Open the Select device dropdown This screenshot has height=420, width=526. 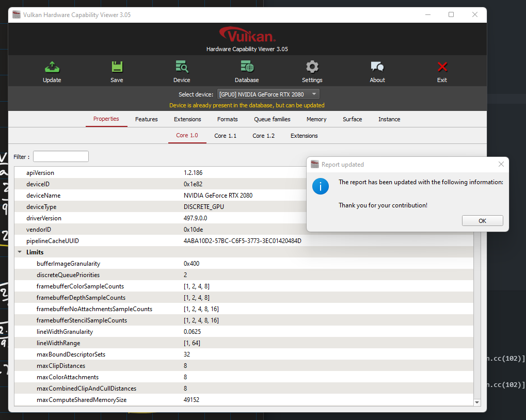pos(313,94)
